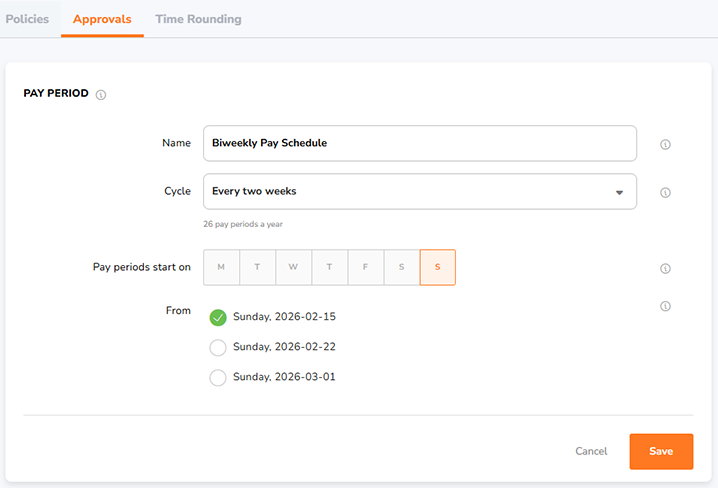The height and width of the screenshot is (488, 718).
Task: Choose Wednesday as the start day
Action: (x=293, y=268)
